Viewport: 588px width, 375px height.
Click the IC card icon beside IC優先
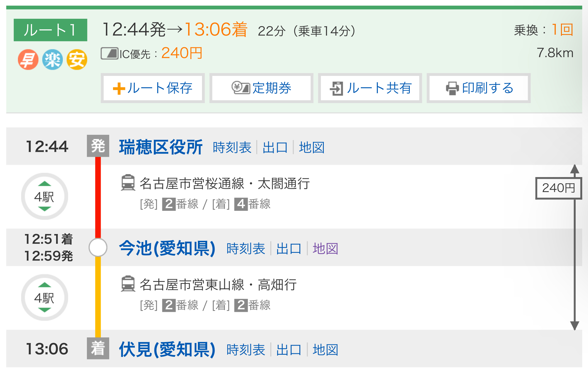(109, 53)
